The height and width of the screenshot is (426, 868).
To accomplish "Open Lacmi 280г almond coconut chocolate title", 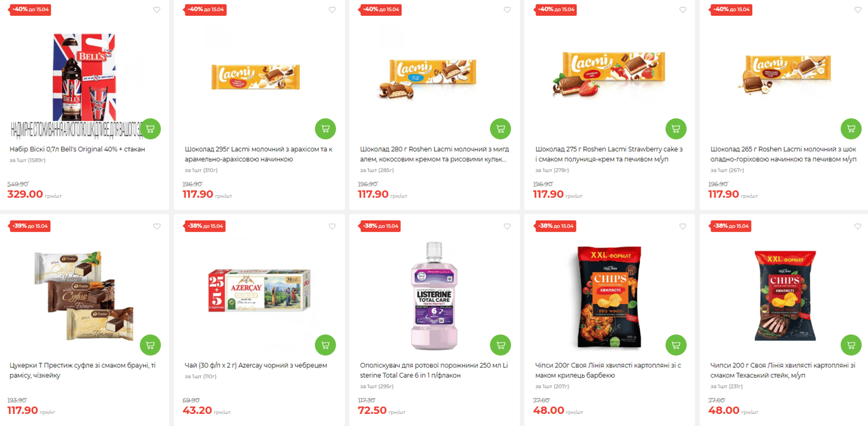I will point(435,154).
